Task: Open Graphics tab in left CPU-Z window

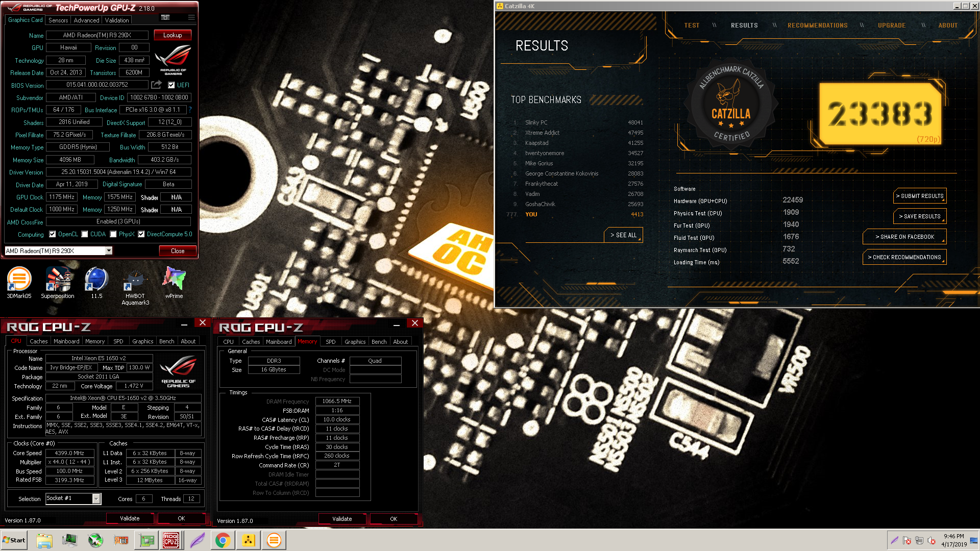Action: click(142, 341)
